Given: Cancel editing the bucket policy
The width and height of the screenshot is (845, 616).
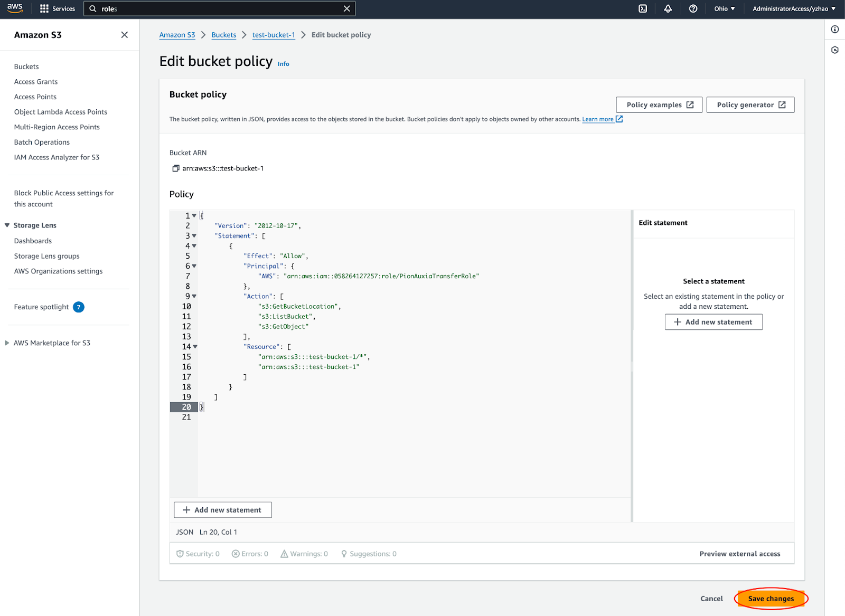Looking at the screenshot, I should [711, 599].
